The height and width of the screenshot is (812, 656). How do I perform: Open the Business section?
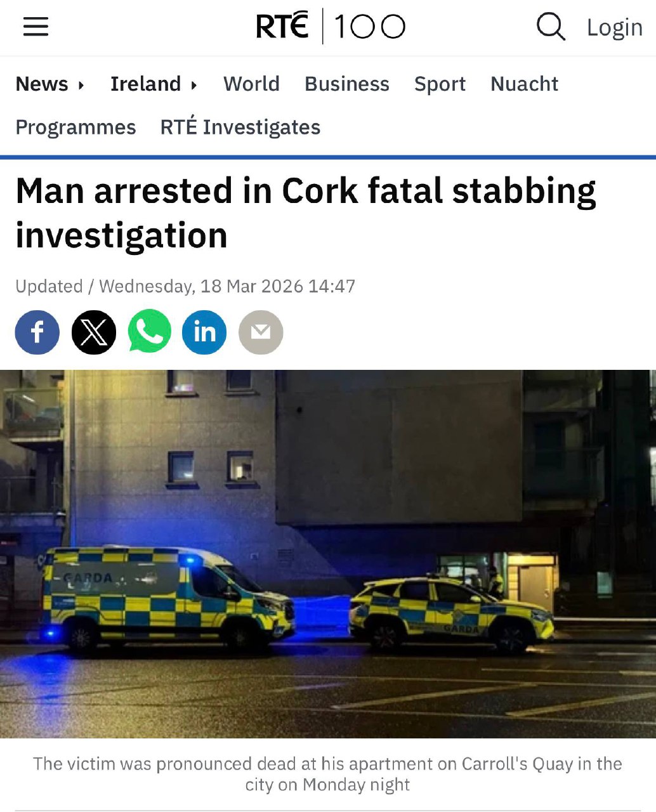click(x=347, y=84)
